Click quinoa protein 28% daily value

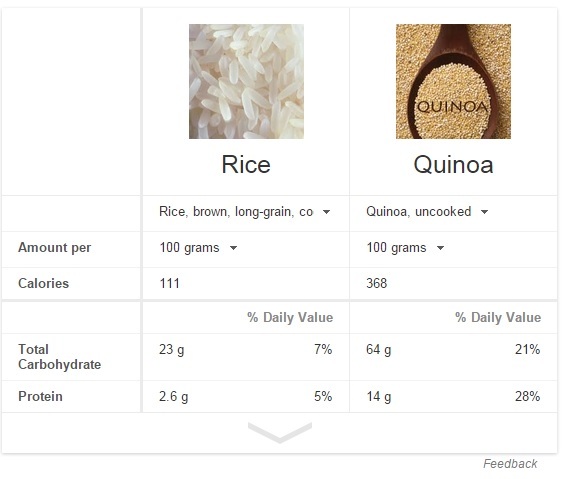point(528,397)
